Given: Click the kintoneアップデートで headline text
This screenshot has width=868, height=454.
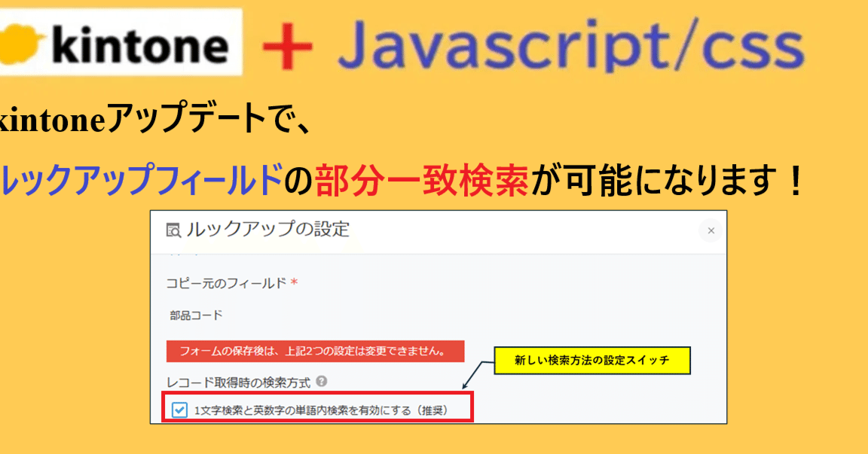Looking at the screenshot, I should coord(155,118).
